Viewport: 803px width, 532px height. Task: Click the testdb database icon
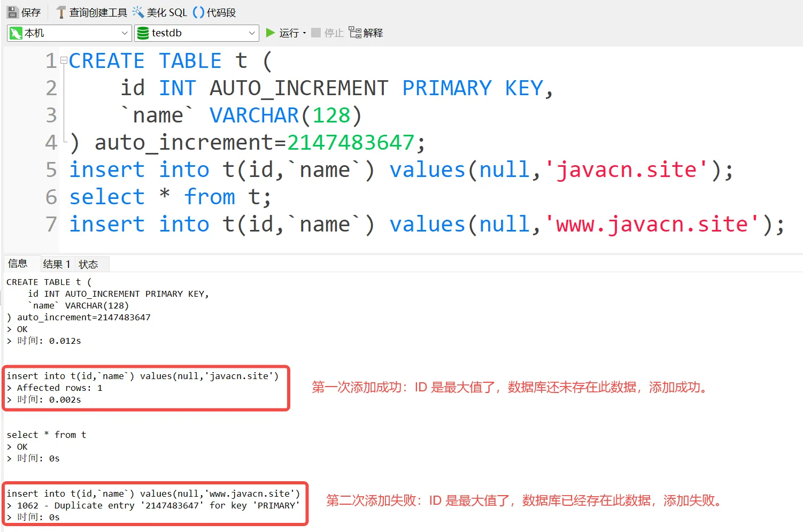coord(143,33)
